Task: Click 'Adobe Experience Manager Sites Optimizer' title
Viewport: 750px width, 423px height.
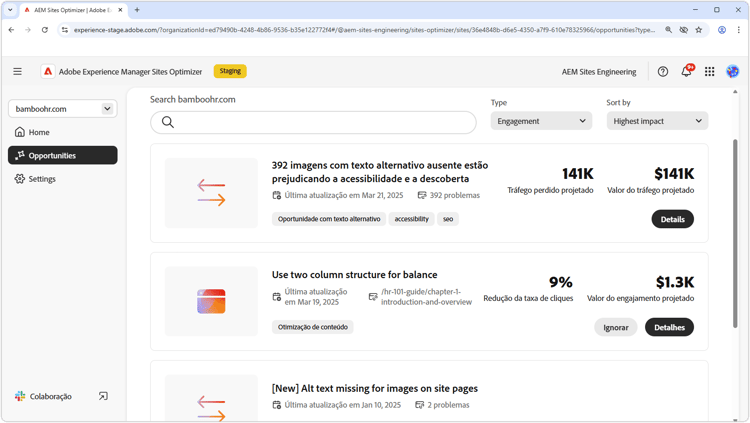Action: (131, 72)
